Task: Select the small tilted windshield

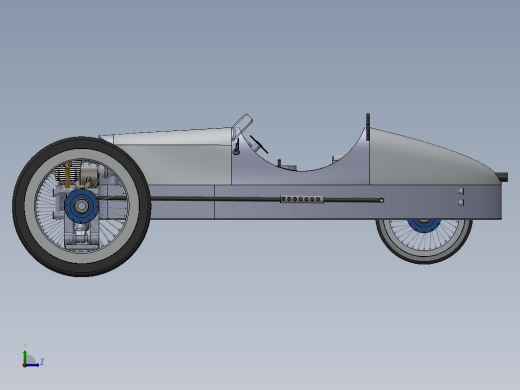Action: 242,126
